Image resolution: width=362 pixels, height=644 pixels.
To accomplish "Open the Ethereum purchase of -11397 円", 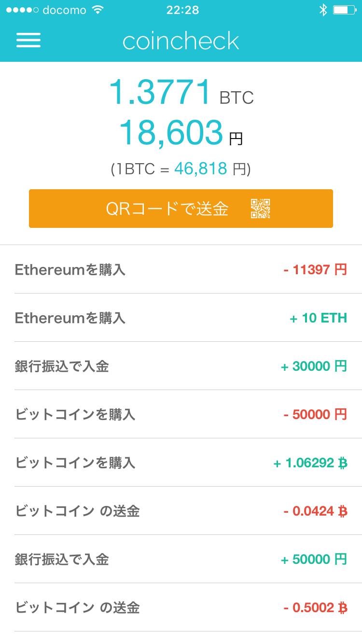I will [x=181, y=269].
